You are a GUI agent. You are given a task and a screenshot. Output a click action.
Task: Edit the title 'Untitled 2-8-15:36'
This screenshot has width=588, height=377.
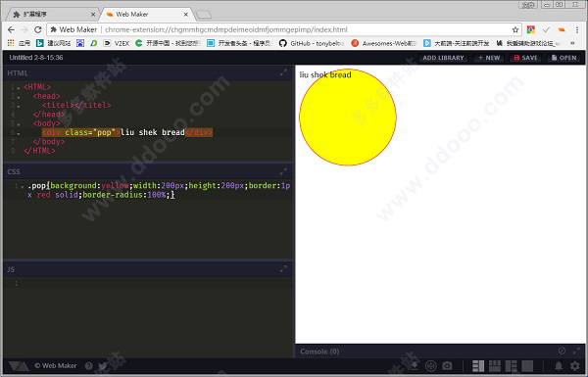(36, 58)
